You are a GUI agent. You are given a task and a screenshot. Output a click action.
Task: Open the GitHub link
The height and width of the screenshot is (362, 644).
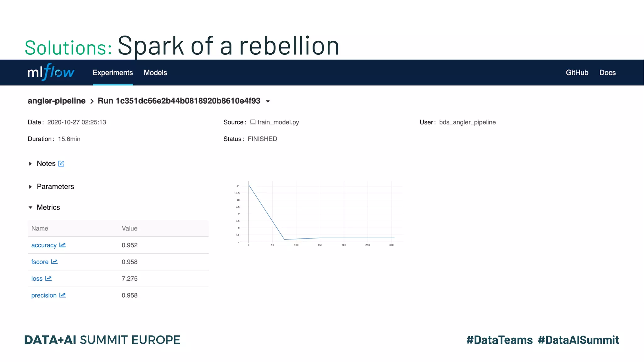click(577, 73)
